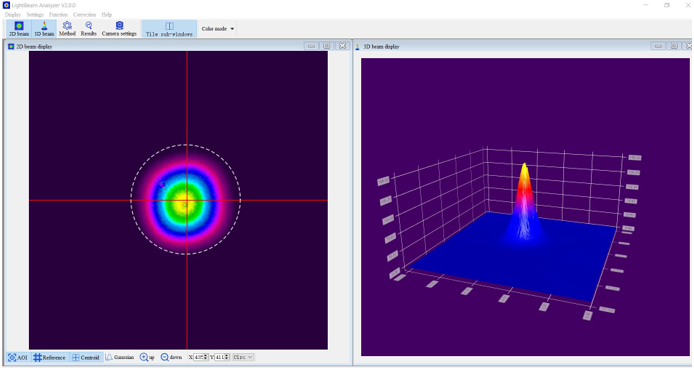Click the X coordinate spin box
The width and height of the screenshot is (694, 370).
[x=200, y=357]
